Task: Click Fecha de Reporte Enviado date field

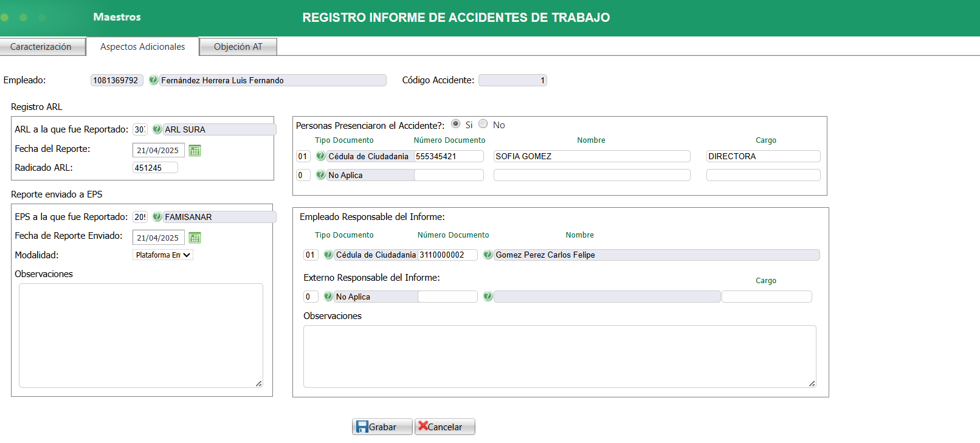Action: 159,238
